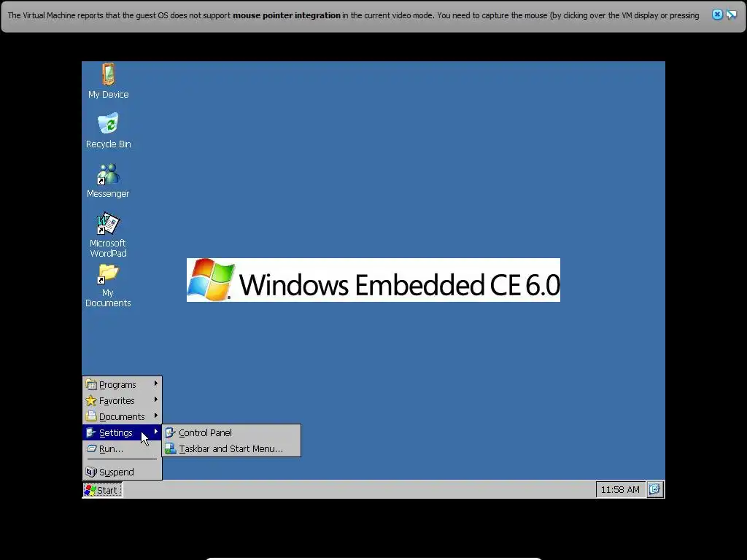Select the Settings menu entry
Screen dimensions: 747x560
[x=122, y=432]
